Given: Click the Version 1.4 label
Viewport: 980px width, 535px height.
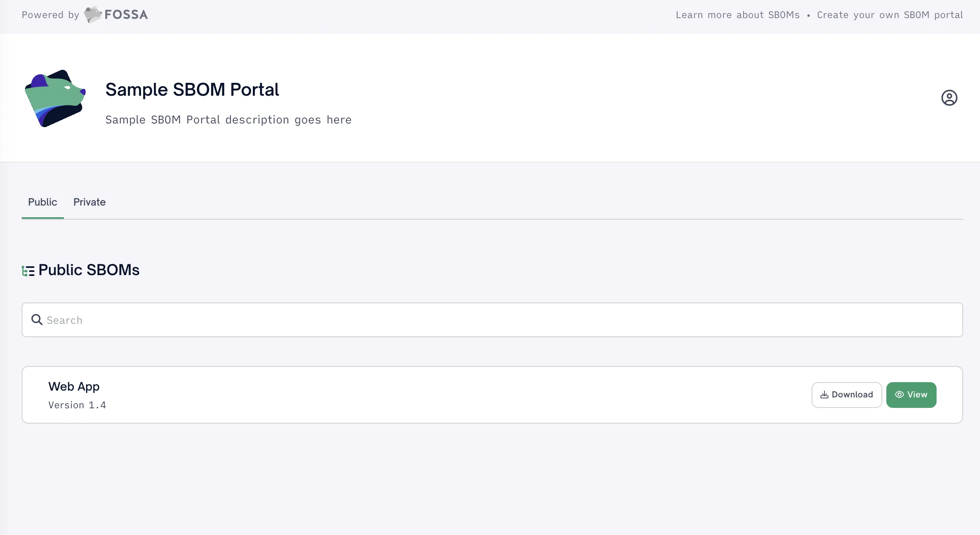Looking at the screenshot, I should tap(77, 405).
